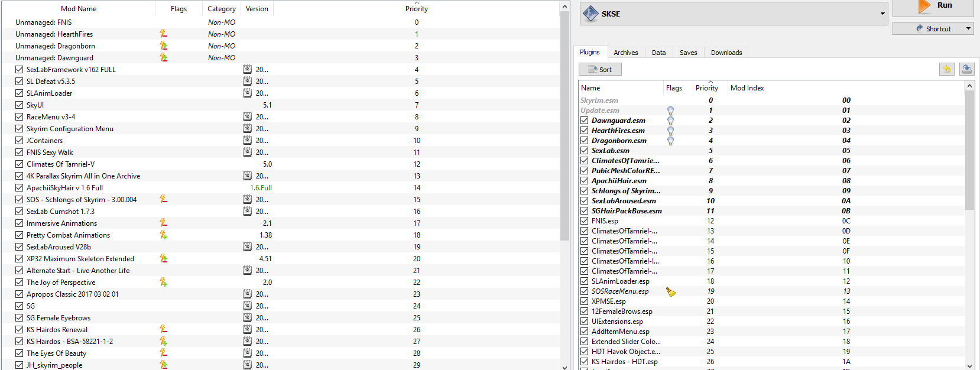
Task: Toggle the XPMSE.esp plugin checkbox
Action: point(585,301)
